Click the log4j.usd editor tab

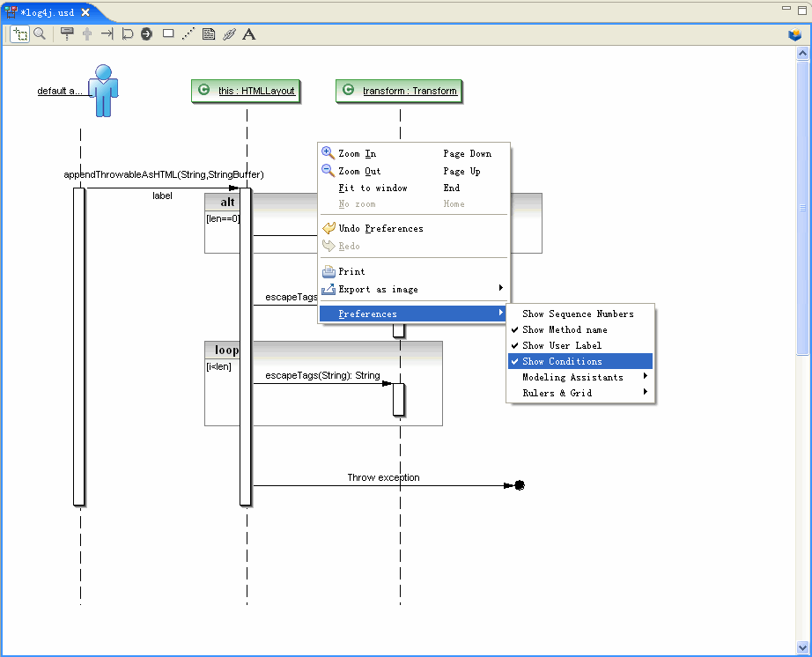pyautogui.click(x=47, y=12)
